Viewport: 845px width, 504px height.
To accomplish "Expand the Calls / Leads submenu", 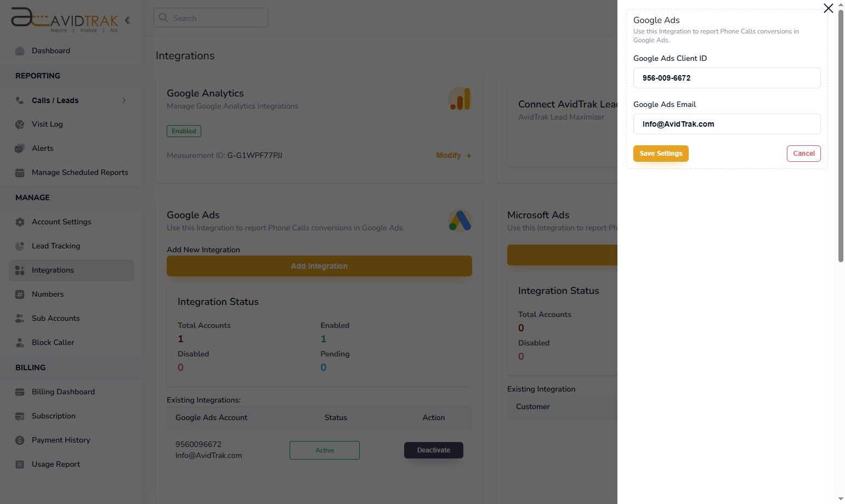I will coord(124,100).
